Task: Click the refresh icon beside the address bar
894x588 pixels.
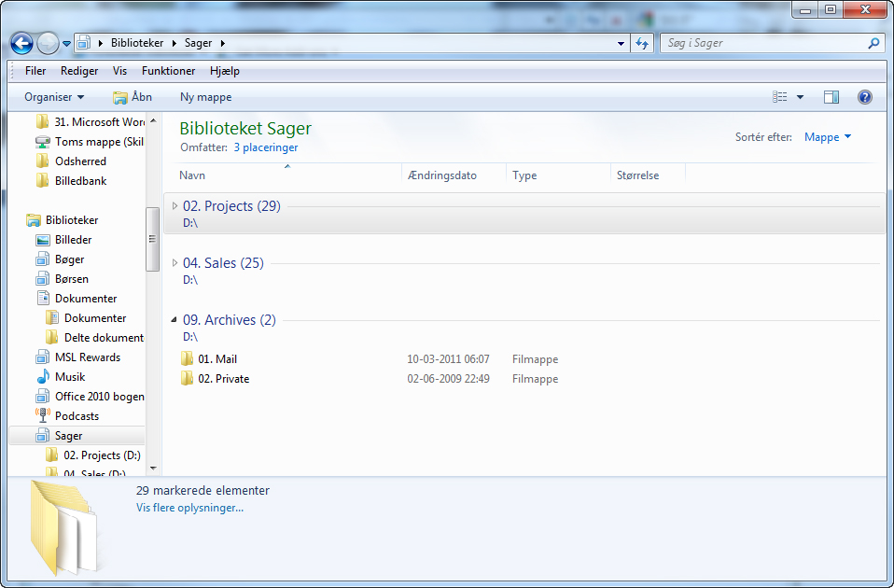Action: coord(642,43)
